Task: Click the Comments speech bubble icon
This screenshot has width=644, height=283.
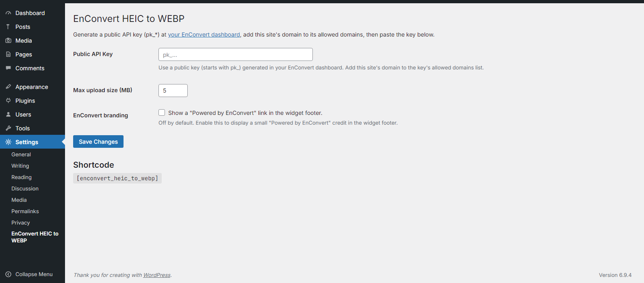Action: 8,68
